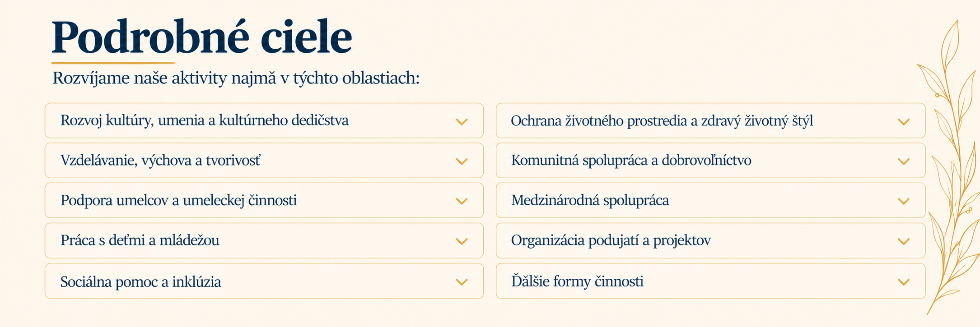Expand chevron for Organizácia podujatí a projektov
Screen dimensions: 980x327
point(903,241)
